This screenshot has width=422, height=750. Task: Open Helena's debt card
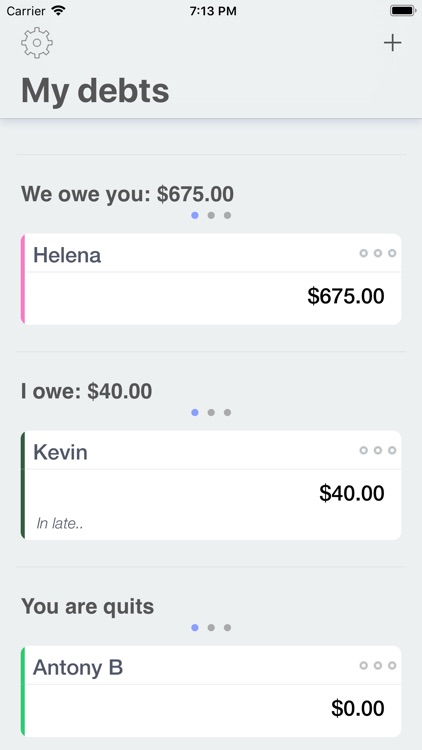click(x=211, y=279)
